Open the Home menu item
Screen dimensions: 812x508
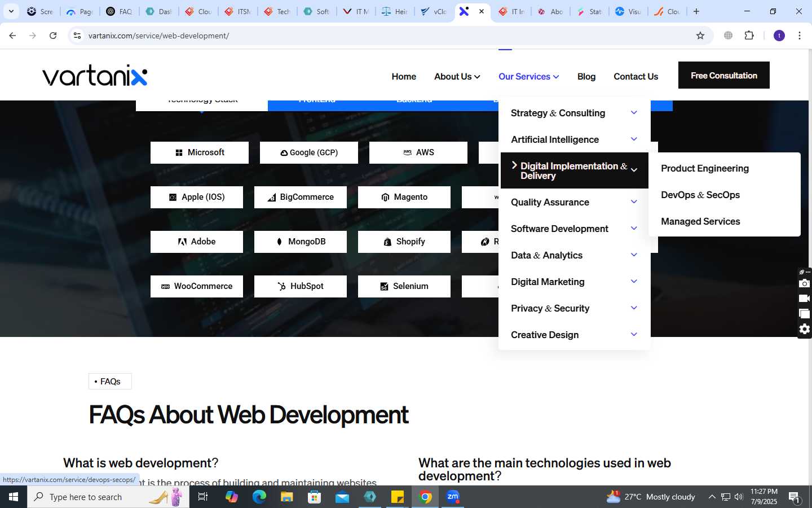pos(404,76)
